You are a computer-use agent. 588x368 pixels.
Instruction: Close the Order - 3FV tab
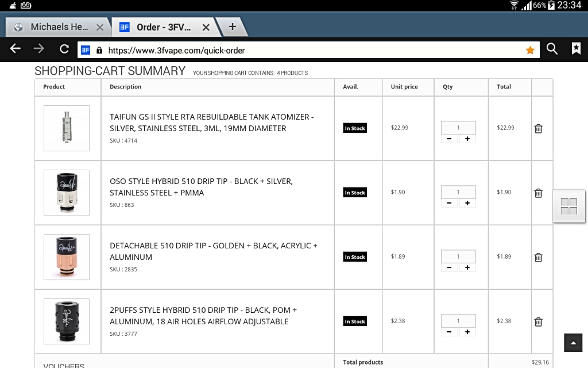click(206, 27)
